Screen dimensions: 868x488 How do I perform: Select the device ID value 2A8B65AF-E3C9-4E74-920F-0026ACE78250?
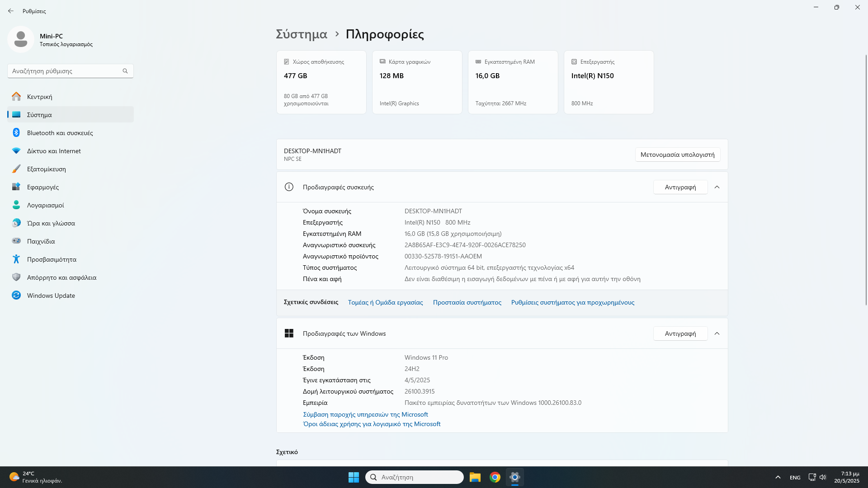point(465,245)
